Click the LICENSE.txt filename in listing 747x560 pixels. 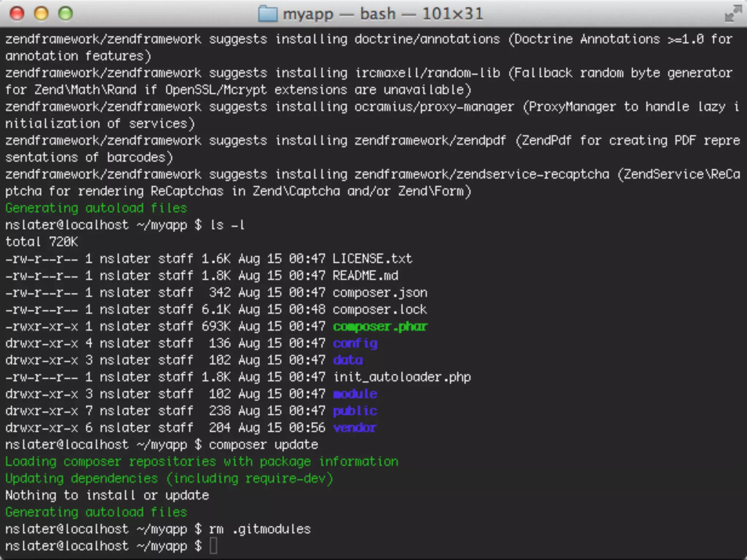(372, 259)
